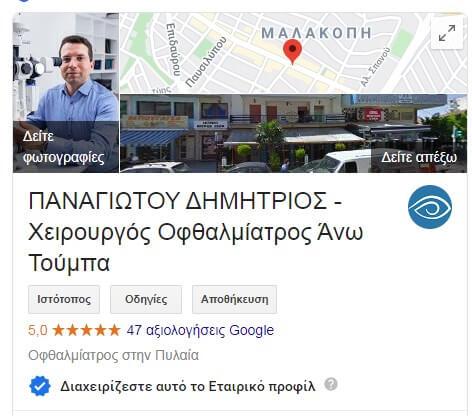The height and width of the screenshot is (416, 472).
Task: Open the Δείτε απέξω street view image
Action: pyautogui.click(x=293, y=133)
